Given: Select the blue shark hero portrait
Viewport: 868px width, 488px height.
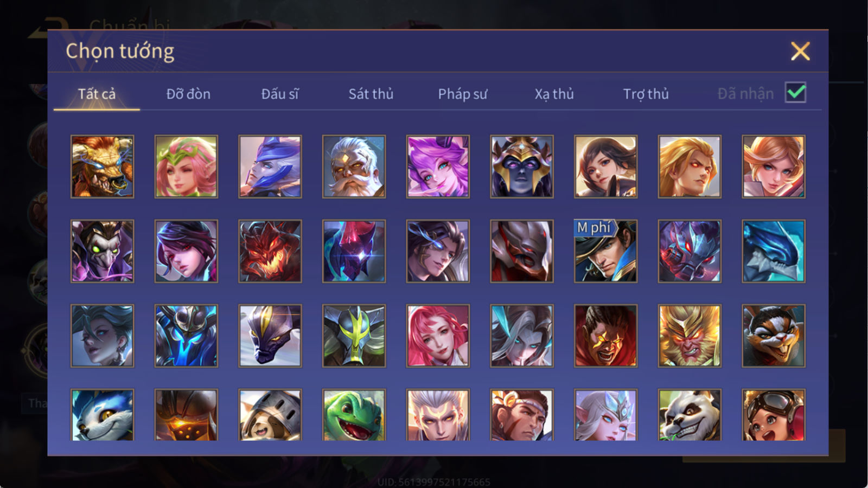Looking at the screenshot, I should (774, 251).
